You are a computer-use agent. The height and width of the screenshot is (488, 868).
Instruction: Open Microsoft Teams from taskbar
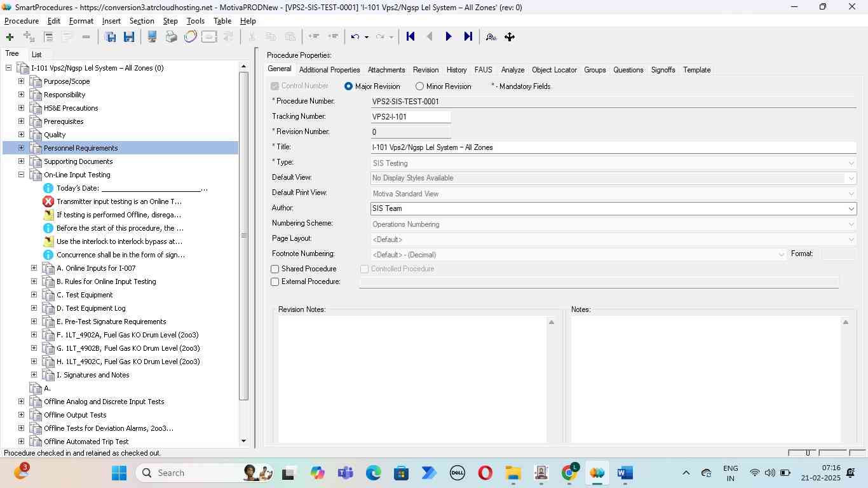(x=345, y=473)
